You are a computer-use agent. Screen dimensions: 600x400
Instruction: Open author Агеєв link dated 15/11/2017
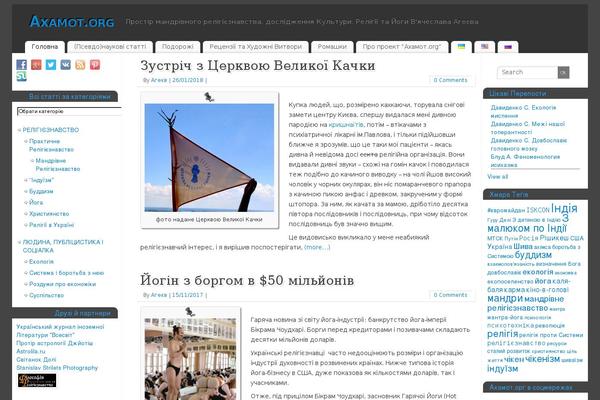pos(159,295)
